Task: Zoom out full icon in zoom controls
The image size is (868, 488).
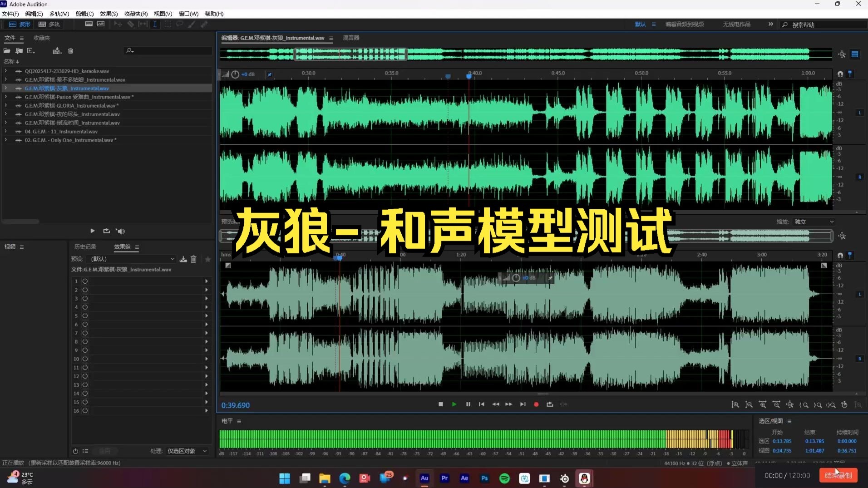Action: tap(790, 404)
